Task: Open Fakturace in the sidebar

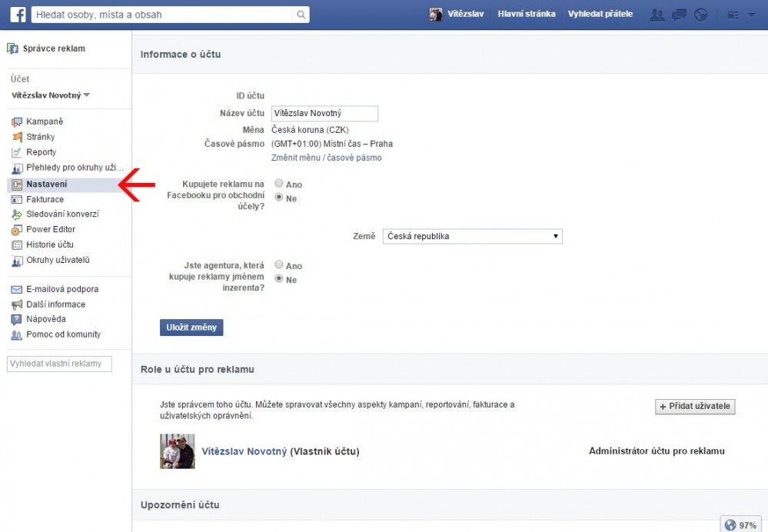Action: (x=45, y=199)
